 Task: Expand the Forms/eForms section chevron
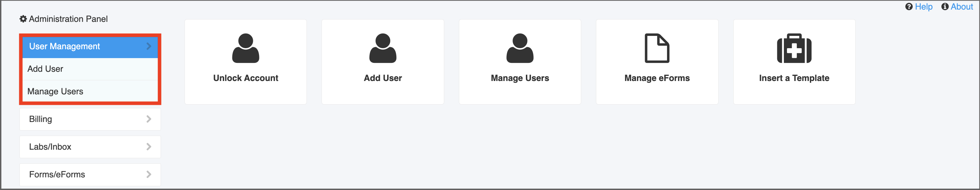click(x=149, y=174)
